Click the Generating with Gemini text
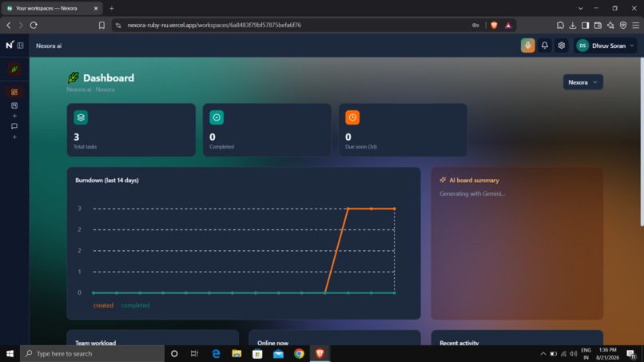Image resolution: width=644 pixels, height=362 pixels. click(472, 193)
